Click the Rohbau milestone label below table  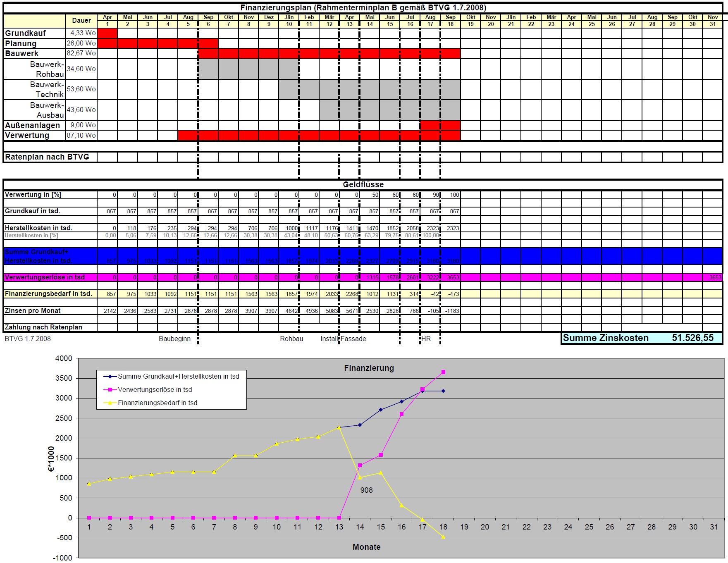[x=291, y=339]
